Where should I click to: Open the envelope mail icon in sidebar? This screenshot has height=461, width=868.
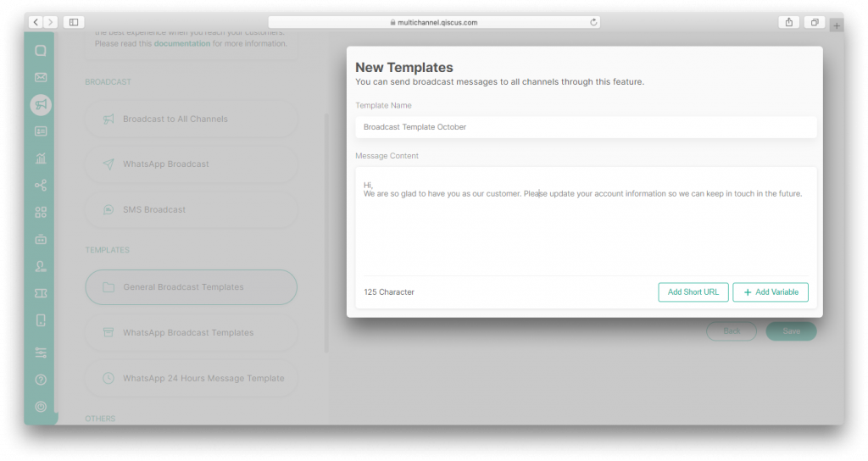(x=41, y=77)
